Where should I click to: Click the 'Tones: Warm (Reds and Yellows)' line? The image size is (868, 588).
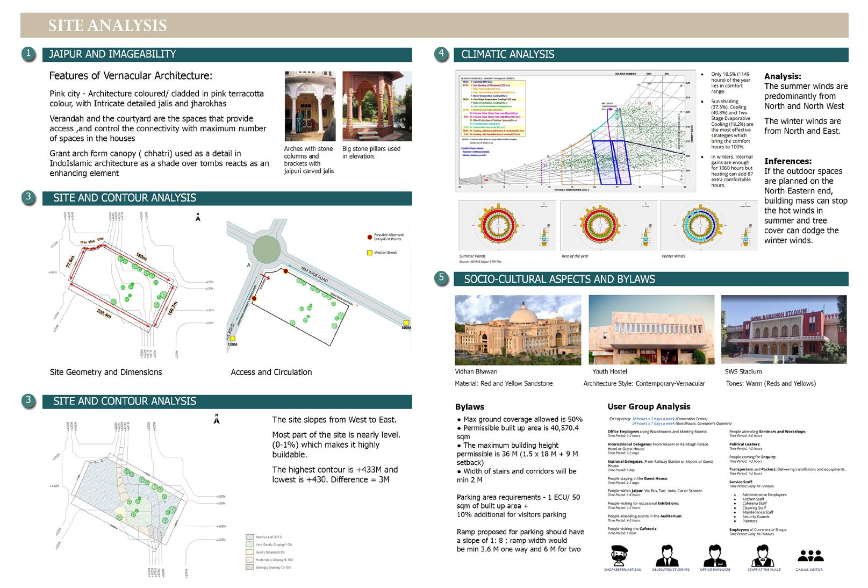771,384
